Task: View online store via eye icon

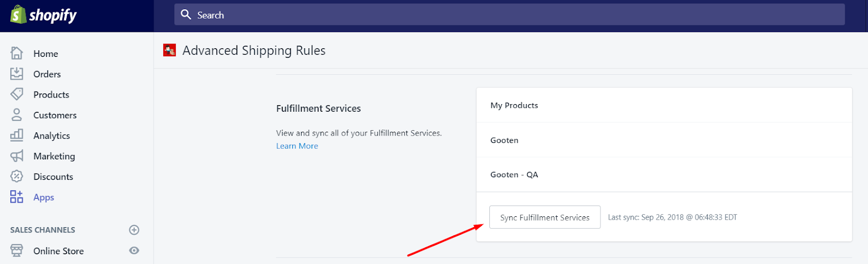Action: 134,250
